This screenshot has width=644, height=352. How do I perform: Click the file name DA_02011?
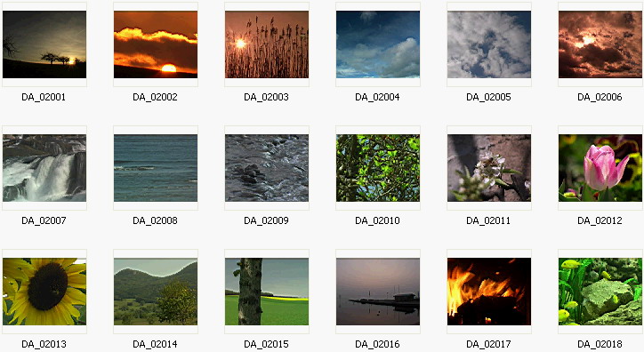coord(488,220)
